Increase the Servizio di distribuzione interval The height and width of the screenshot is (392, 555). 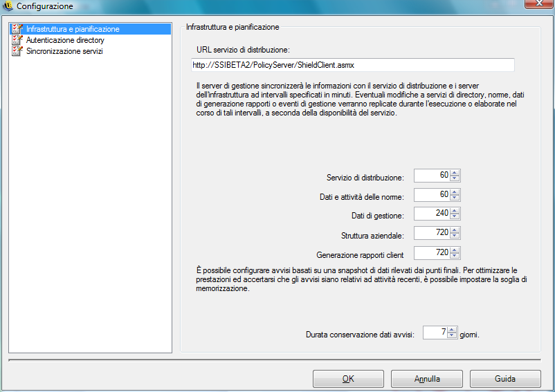[455, 173]
